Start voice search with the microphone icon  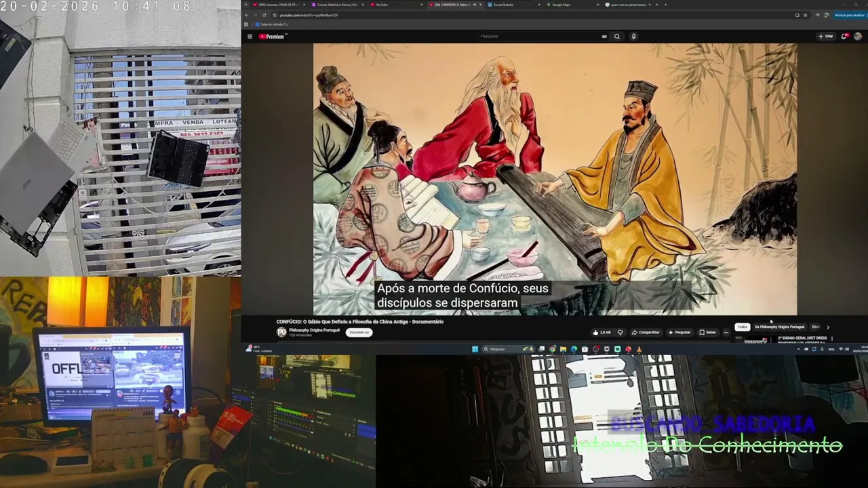point(633,37)
